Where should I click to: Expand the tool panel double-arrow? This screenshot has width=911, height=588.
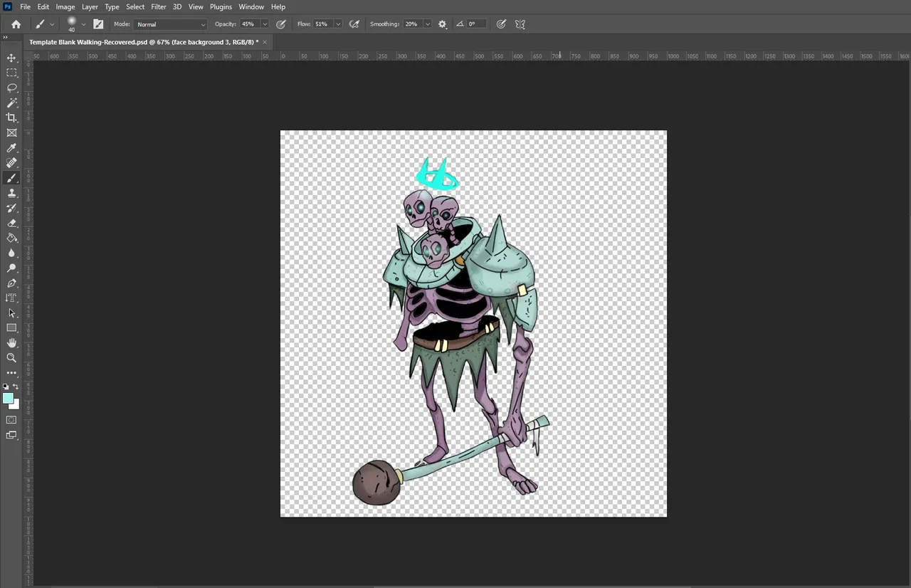pyautogui.click(x=5, y=38)
